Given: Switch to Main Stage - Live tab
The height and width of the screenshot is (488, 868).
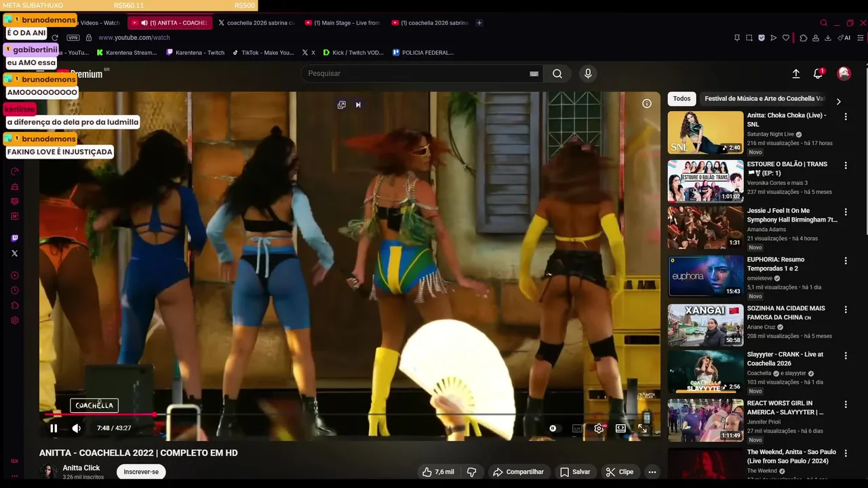Looking at the screenshot, I should coord(342,23).
